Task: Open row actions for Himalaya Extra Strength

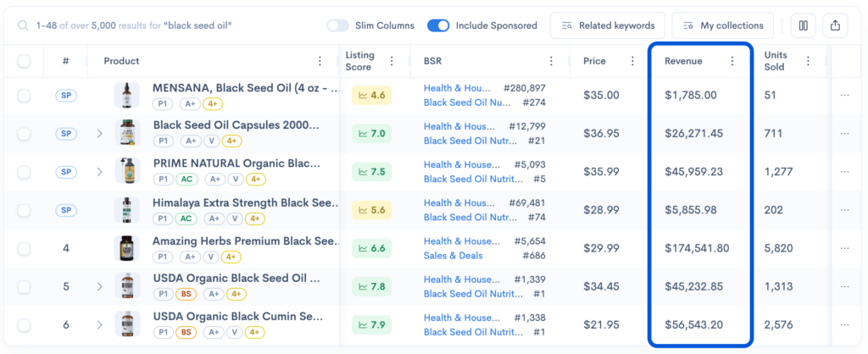Action: point(844,210)
